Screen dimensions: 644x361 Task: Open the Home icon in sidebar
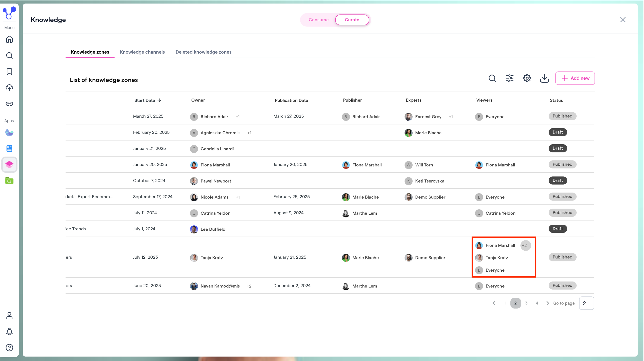coord(9,39)
